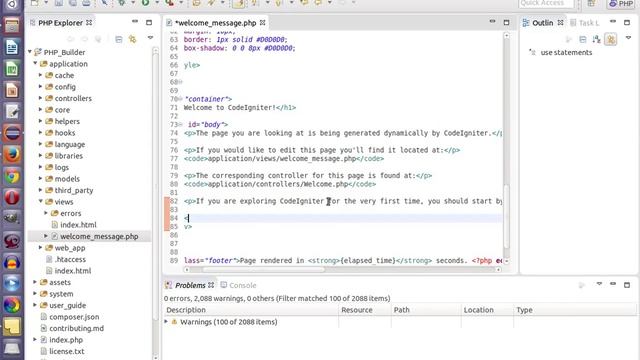Image resolution: width=640 pixels, height=360 pixels.
Task: Open the Eclipse icon in the launcher
Action: 12,133
